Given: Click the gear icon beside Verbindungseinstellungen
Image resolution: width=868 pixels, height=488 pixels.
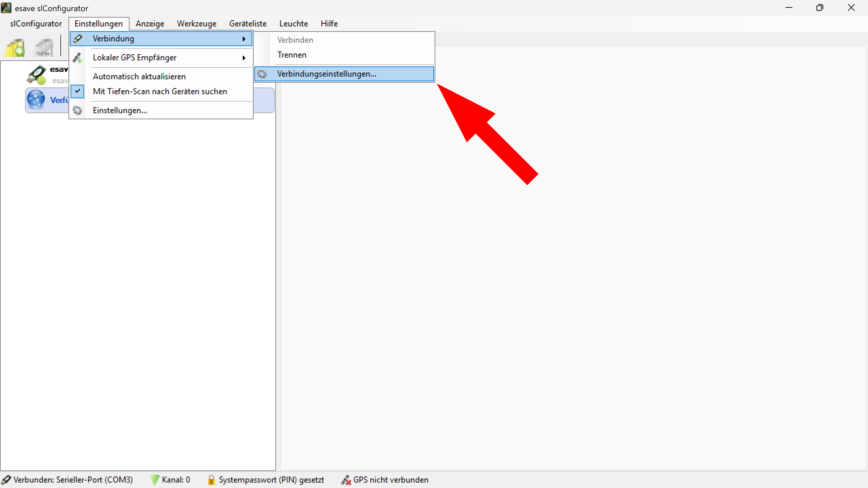Looking at the screenshot, I should pyautogui.click(x=262, y=74).
